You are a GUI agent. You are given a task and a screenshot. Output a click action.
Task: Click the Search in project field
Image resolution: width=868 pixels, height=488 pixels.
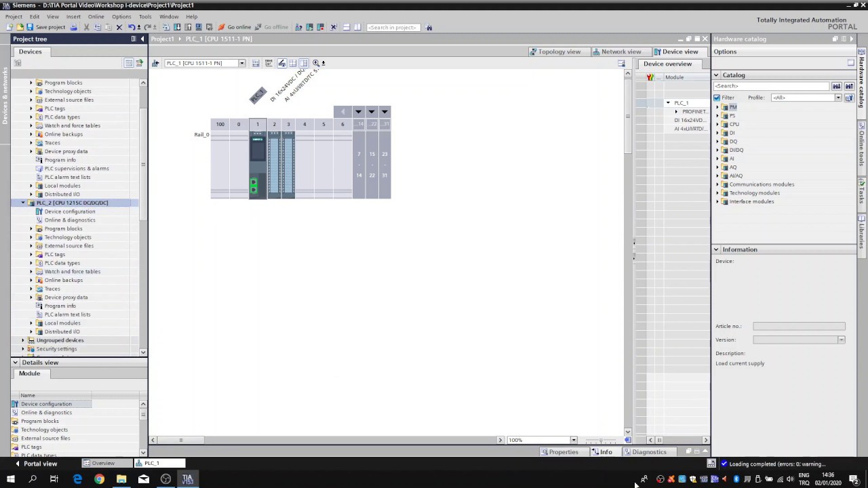pos(392,27)
